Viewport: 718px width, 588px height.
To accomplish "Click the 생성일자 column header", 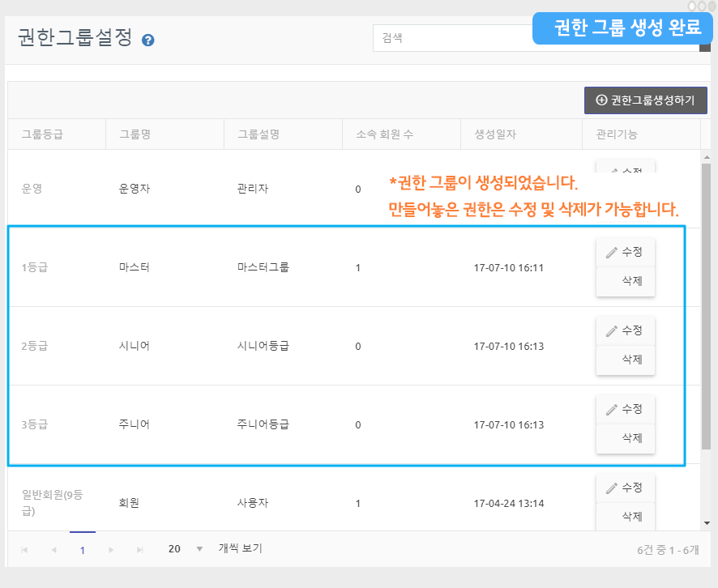I will point(495,134).
